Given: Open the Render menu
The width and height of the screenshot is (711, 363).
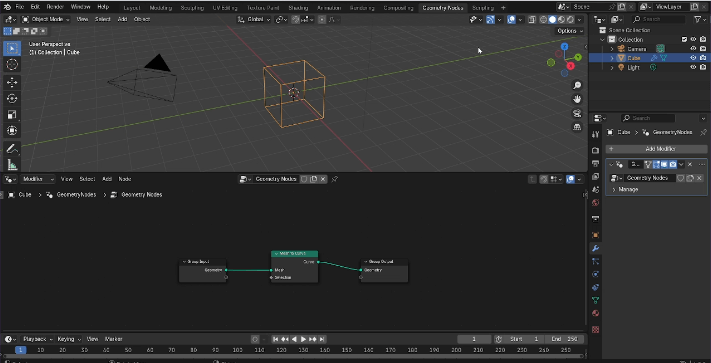Looking at the screenshot, I should (x=55, y=7).
